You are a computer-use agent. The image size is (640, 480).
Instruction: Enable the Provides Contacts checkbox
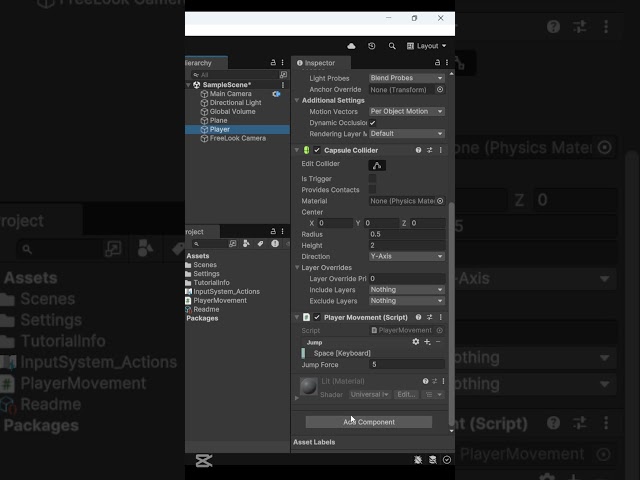(x=372, y=190)
